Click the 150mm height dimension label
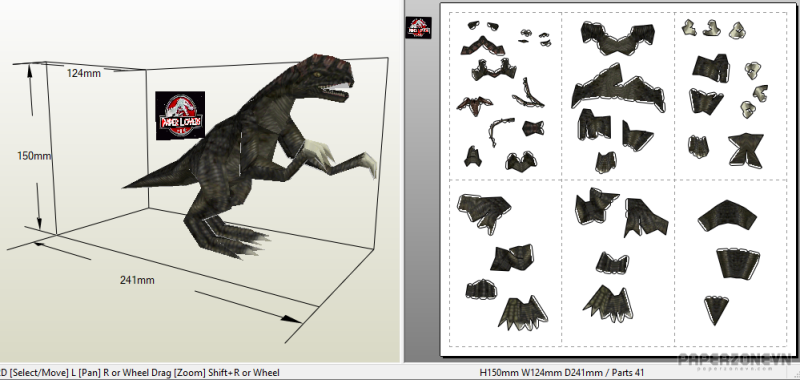This screenshot has width=800, height=380. click(35, 156)
